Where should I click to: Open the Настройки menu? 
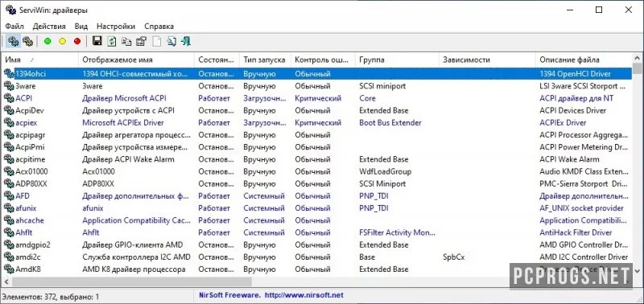(x=116, y=27)
